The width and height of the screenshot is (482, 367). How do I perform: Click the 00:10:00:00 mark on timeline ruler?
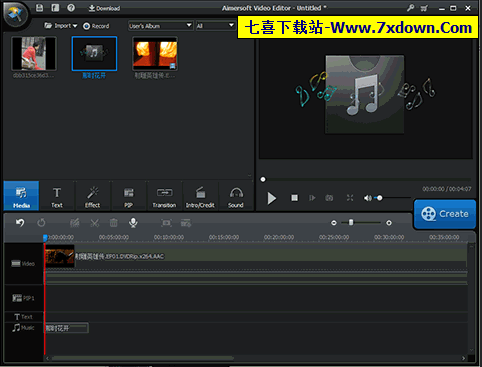(x=169, y=237)
